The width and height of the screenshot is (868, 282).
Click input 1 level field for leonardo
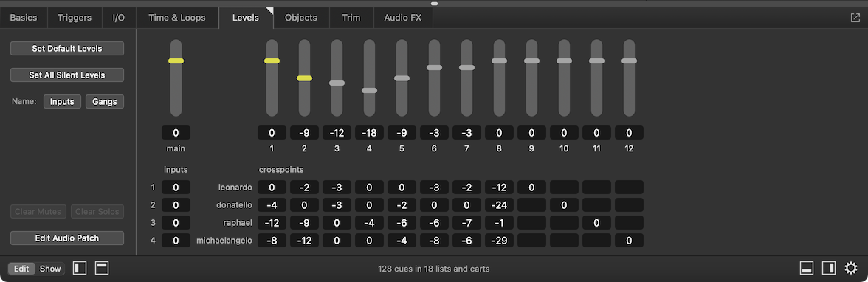coord(176,188)
